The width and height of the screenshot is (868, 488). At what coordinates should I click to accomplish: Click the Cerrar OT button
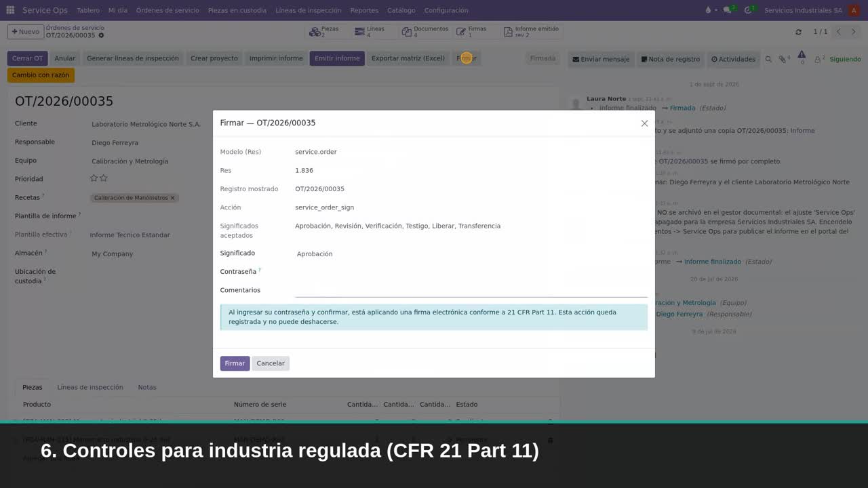pyautogui.click(x=27, y=58)
